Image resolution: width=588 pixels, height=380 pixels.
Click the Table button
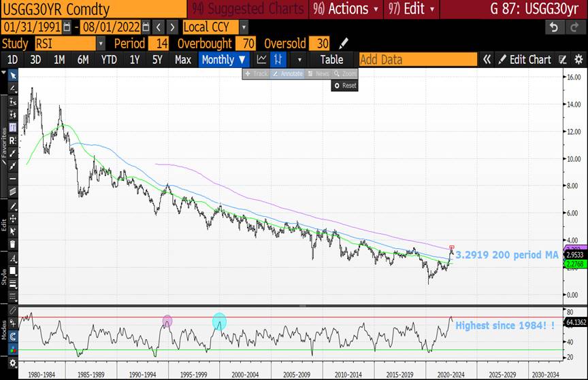[331, 59]
